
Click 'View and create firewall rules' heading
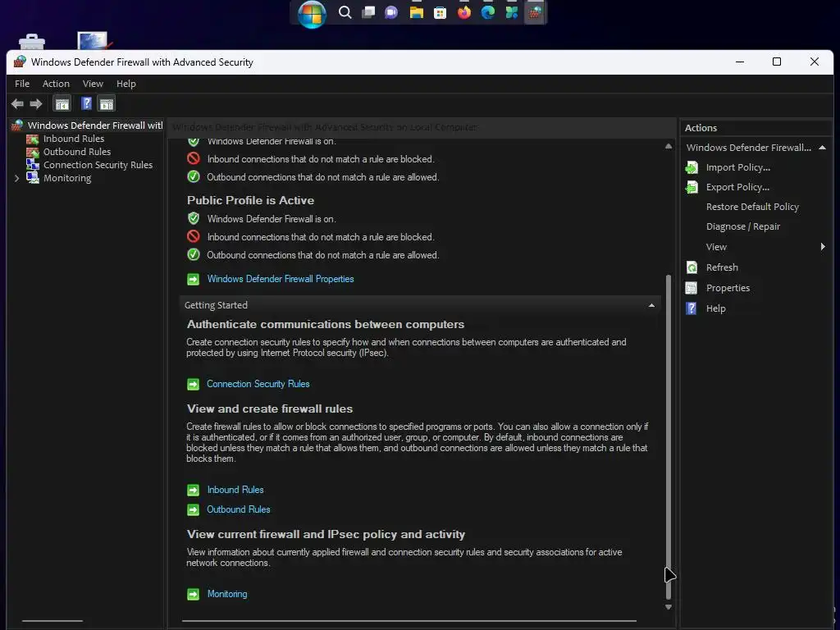(x=269, y=409)
